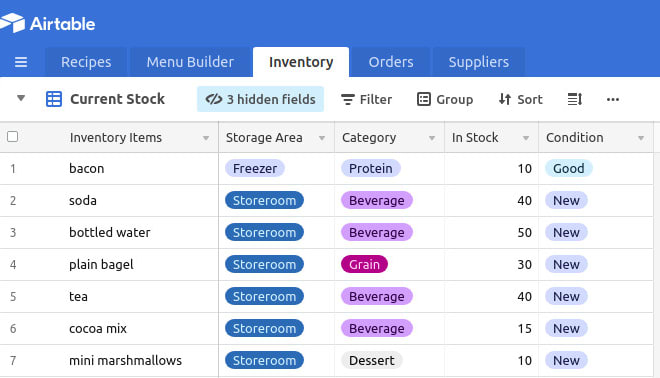Select the Inventory tab
This screenshot has width=660, height=378.
pyautogui.click(x=301, y=62)
